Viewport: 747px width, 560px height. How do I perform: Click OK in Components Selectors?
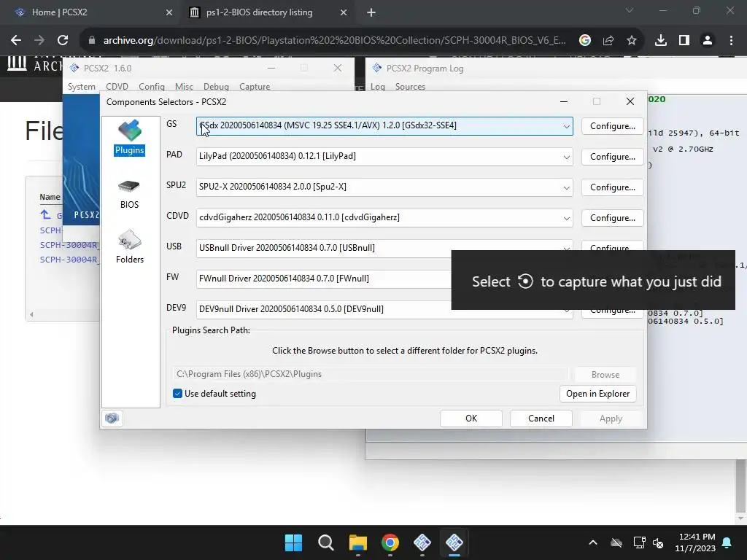[x=471, y=418]
